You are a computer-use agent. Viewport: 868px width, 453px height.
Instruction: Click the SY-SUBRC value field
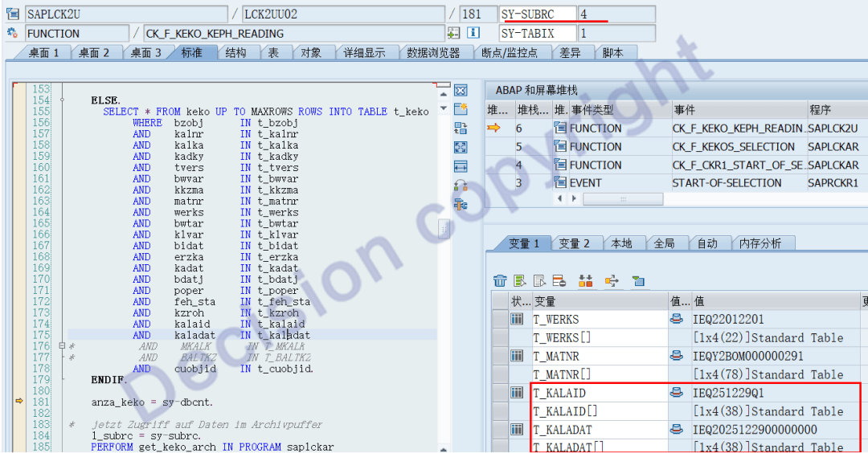pos(616,14)
